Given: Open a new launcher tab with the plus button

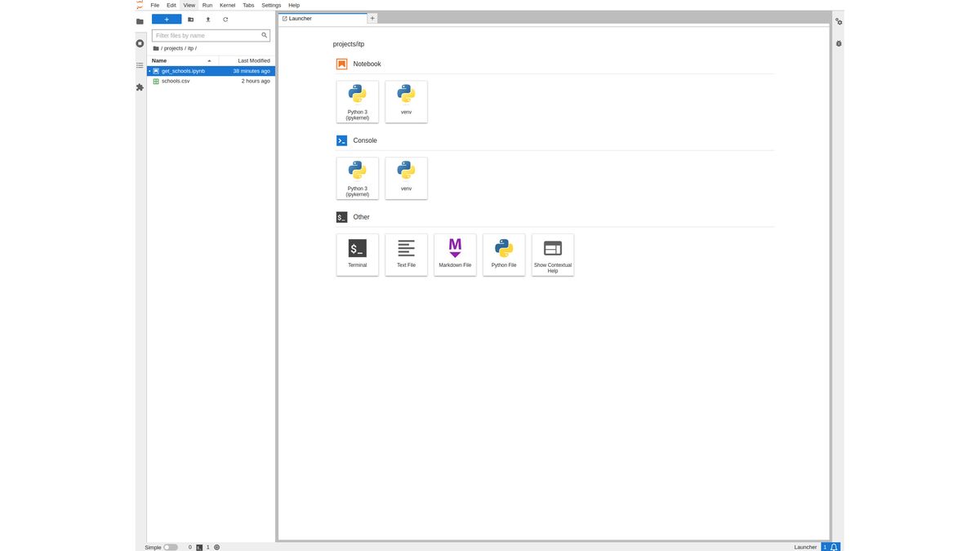Looking at the screenshot, I should click(x=372, y=18).
